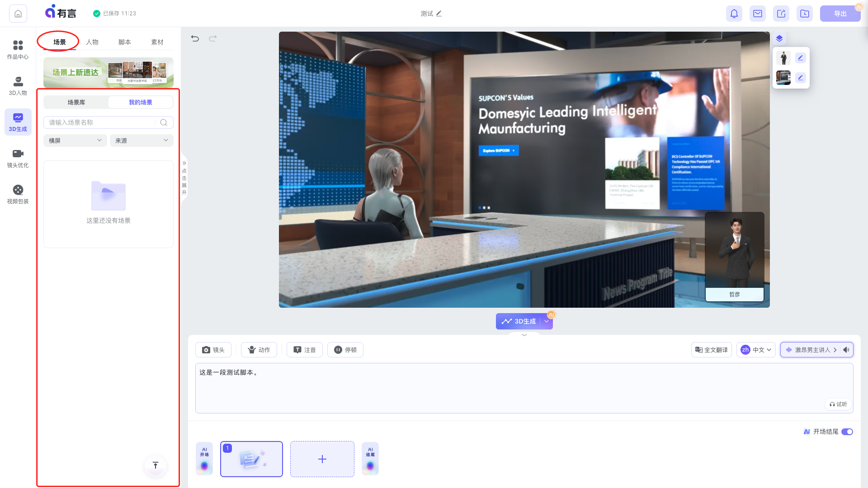This screenshot has height=488, width=868.
Task: Click the scene layer thumbnail
Action: pyautogui.click(x=783, y=78)
